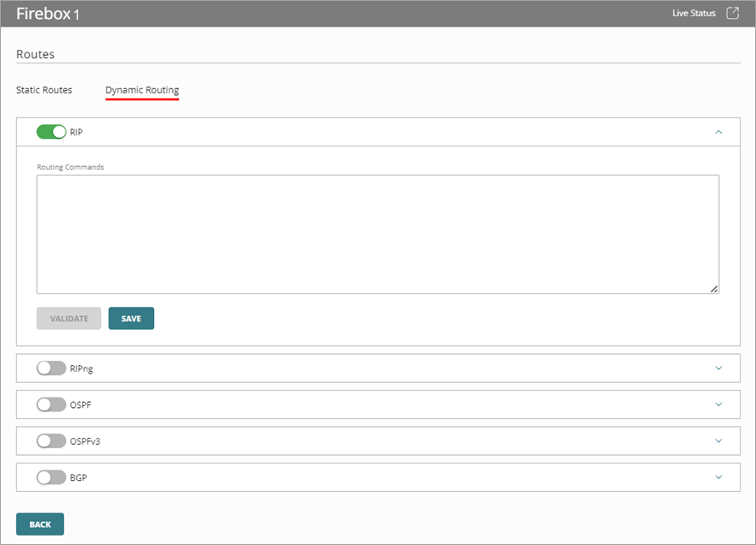The height and width of the screenshot is (545, 756).
Task: Open Live Status in new window
Action: [694, 13]
